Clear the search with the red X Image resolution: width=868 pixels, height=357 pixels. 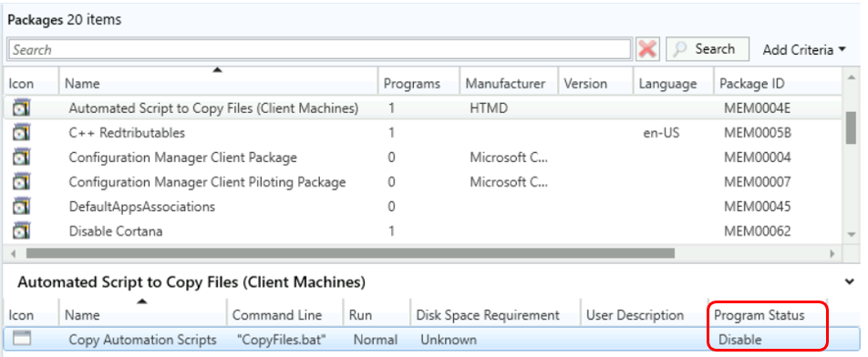(647, 49)
